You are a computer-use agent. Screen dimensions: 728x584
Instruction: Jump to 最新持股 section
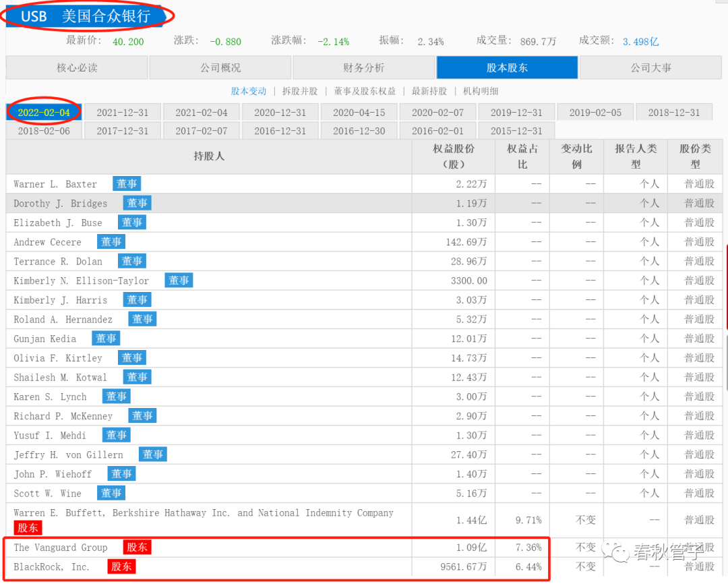429,91
